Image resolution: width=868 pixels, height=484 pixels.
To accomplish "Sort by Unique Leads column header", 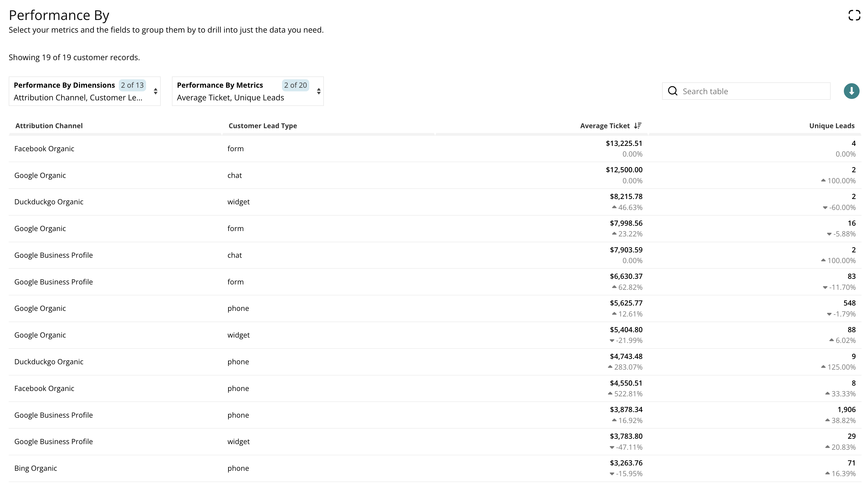I will click(x=831, y=126).
